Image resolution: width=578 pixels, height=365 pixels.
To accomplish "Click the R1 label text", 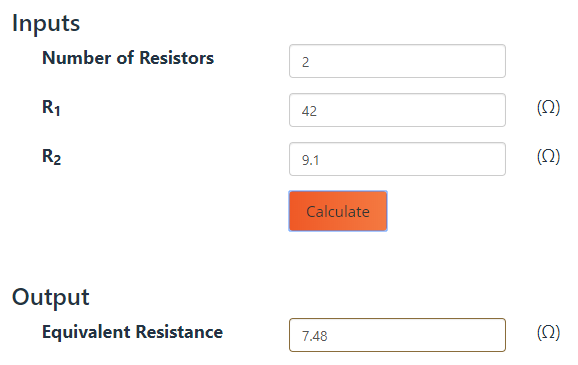I will pos(51,108).
